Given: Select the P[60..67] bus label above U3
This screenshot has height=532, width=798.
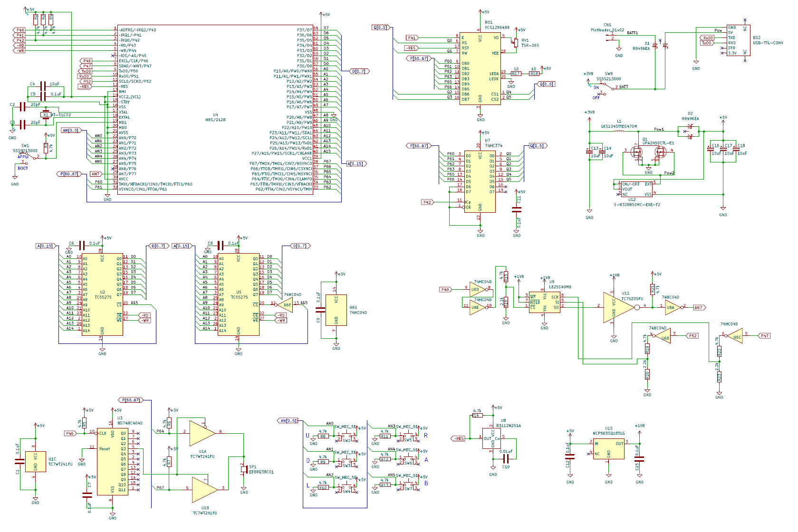Looking at the screenshot, I should (x=131, y=400).
